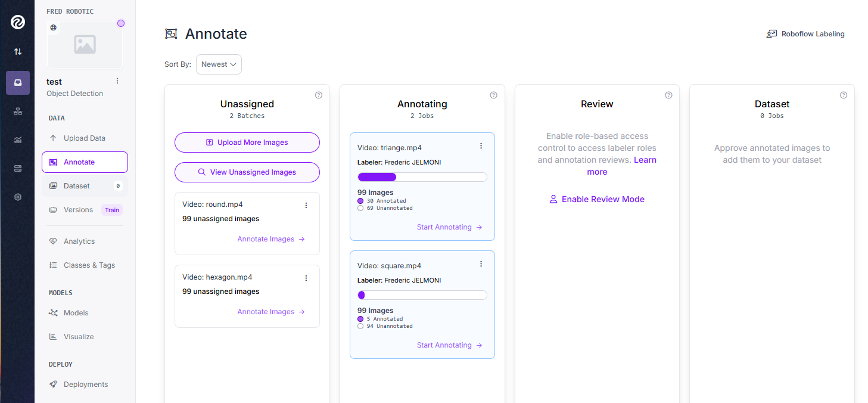Viewport: 868px width, 403px height.
Task: Open the server stack icon in rail
Action: point(17,169)
